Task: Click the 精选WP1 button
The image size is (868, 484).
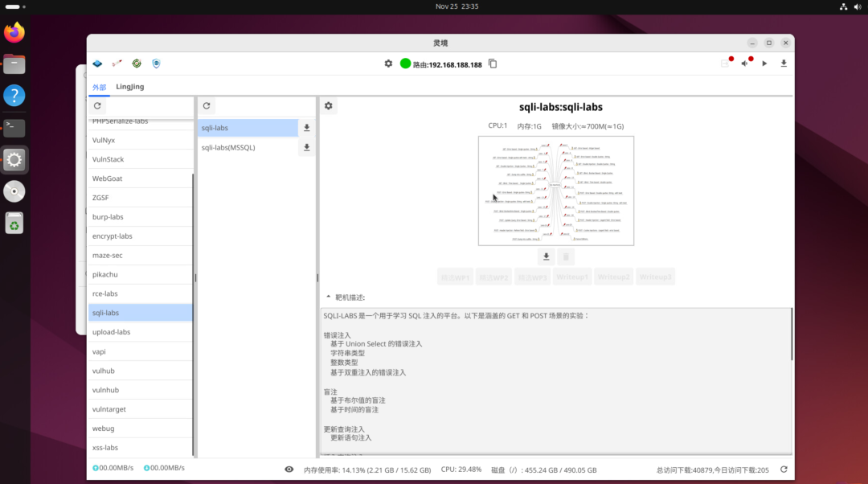Action: tap(455, 277)
